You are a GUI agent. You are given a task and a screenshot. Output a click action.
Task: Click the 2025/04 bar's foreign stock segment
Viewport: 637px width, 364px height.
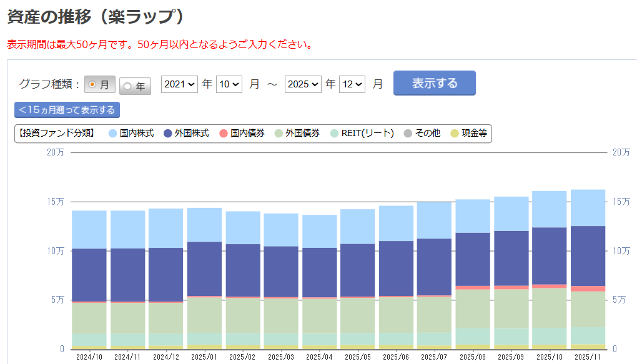click(x=319, y=272)
